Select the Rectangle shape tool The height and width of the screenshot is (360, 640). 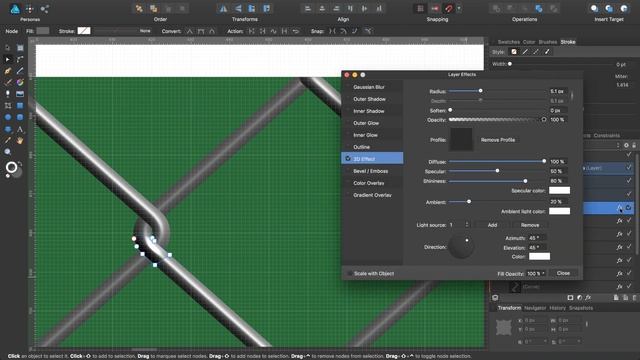tap(20, 105)
